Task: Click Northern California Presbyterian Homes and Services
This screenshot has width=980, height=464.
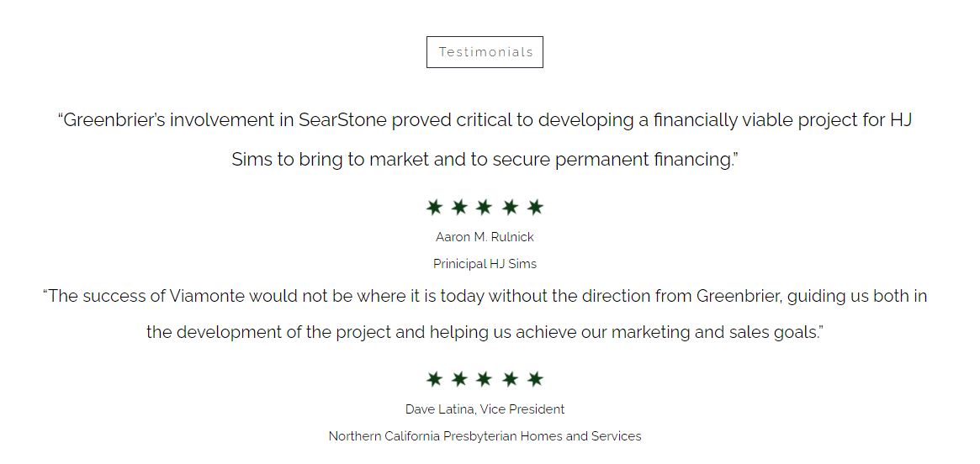Action: [485, 436]
